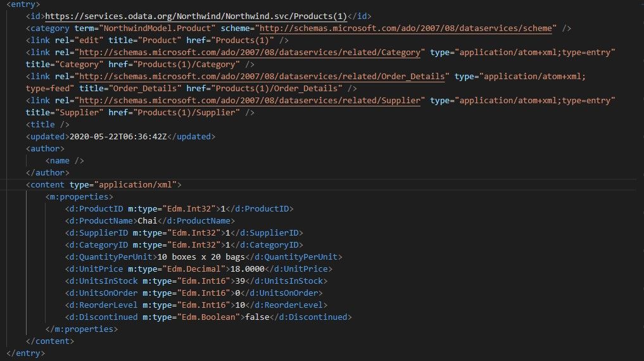644x361 pixels.
Task: Click the closing m:properties tag
Action: tap(81, 329)
